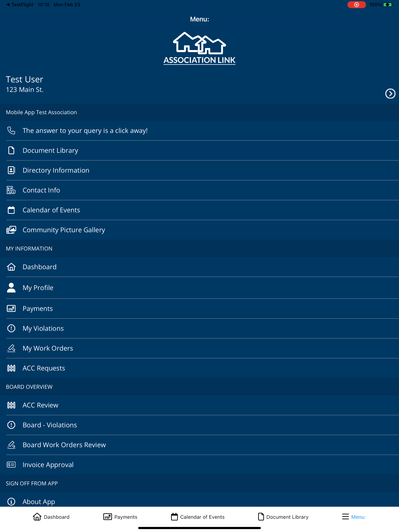Tap the Menu: title at top of screen

[x=199, y=19]
